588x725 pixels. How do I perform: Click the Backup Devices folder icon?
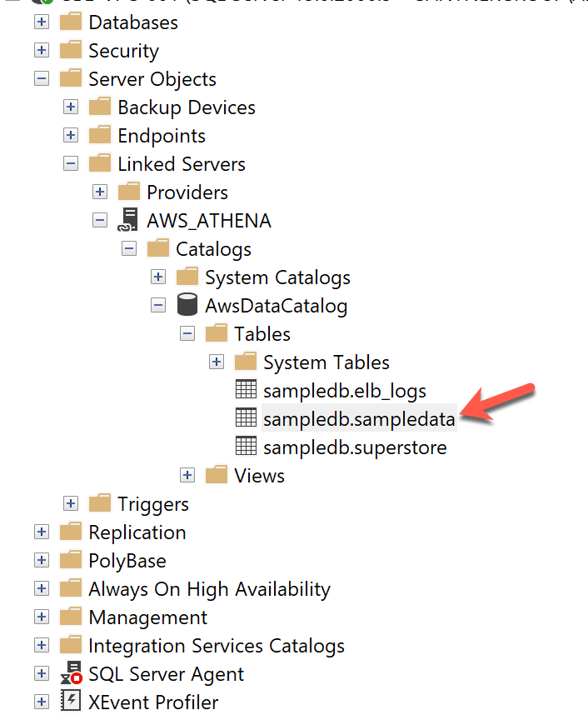click(x=100, y=107)
